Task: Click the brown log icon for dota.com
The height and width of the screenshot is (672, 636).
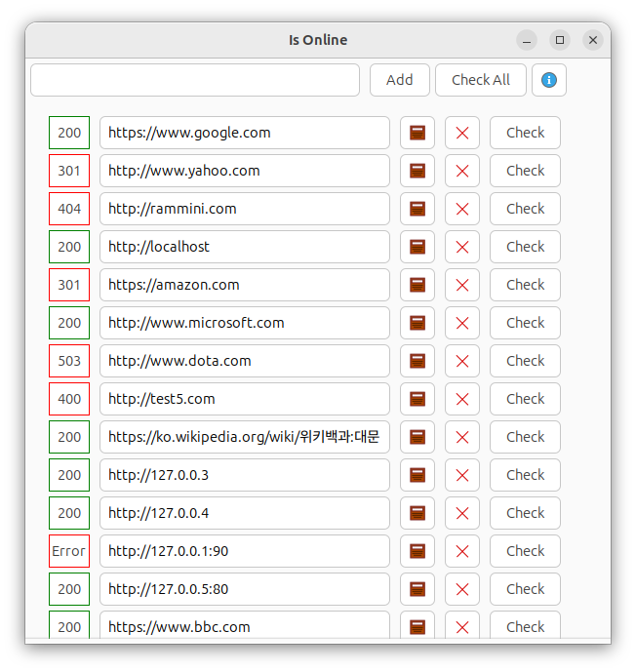Action: point(417,361)
